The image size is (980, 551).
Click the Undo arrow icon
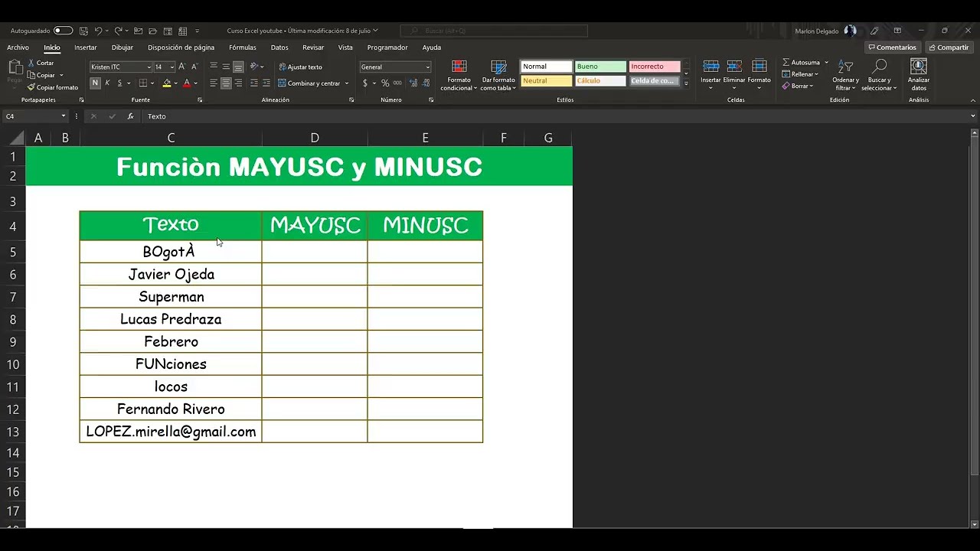coord(98,31)
